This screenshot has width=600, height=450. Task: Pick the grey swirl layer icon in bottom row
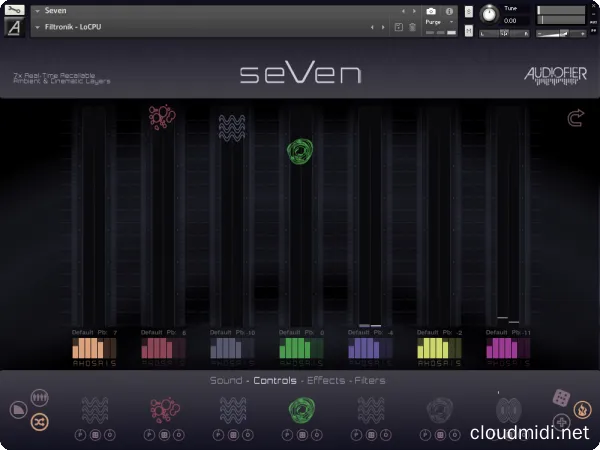coord(440,410)
